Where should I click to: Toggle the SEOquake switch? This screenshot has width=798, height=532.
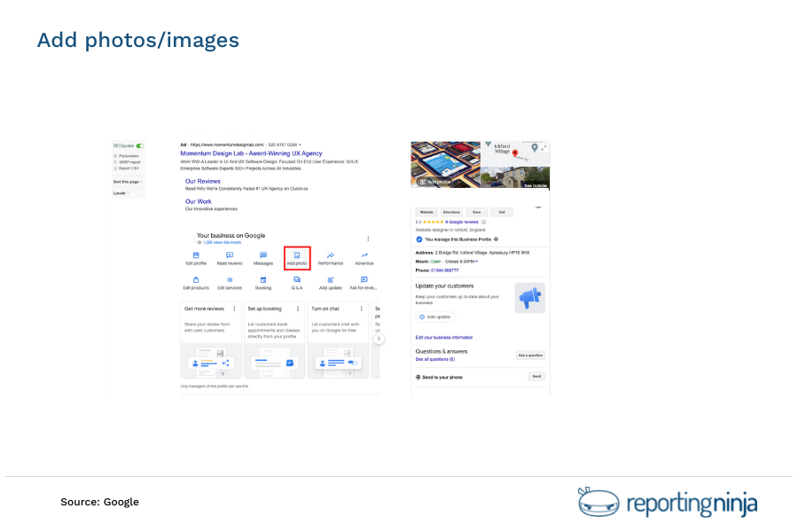click(140, 146)
